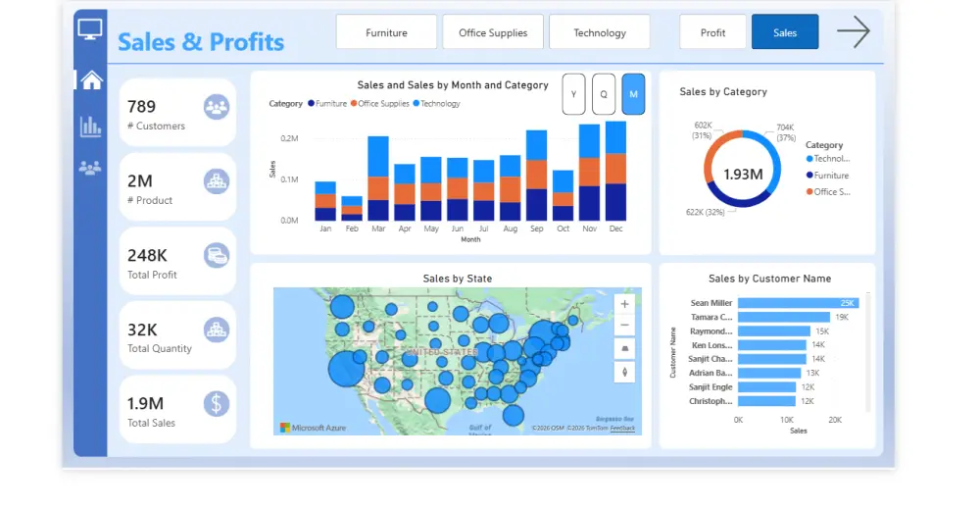Click the 622K (32%) donut label

(705, 213)
